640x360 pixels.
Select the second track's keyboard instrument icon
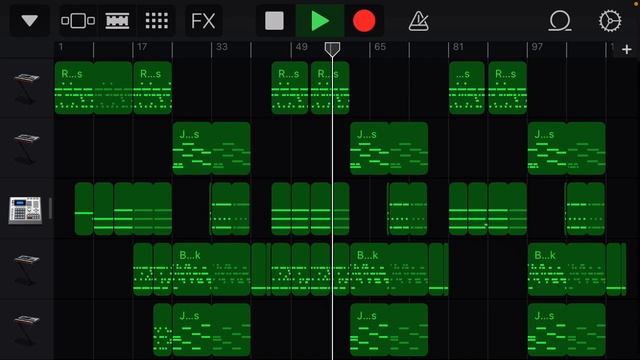coord(26,148)
